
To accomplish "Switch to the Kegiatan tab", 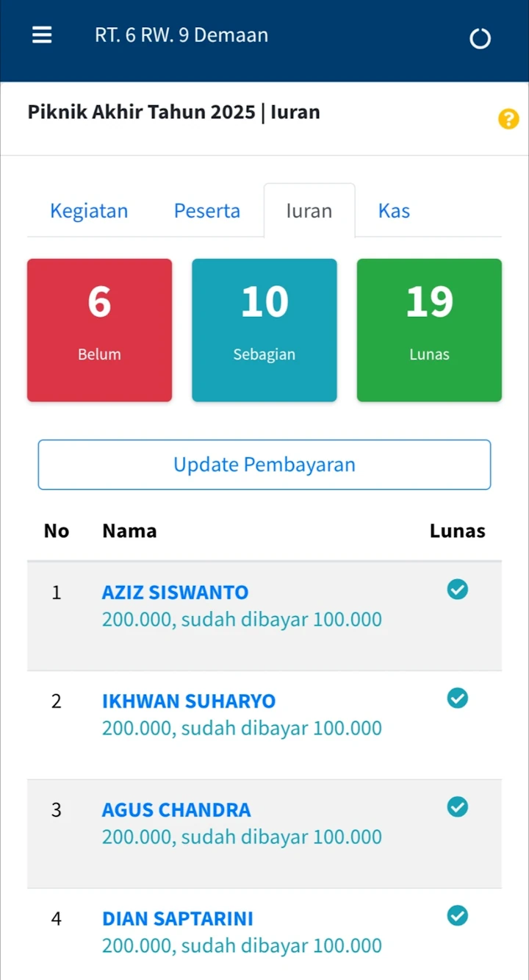I will pos(89,211).
